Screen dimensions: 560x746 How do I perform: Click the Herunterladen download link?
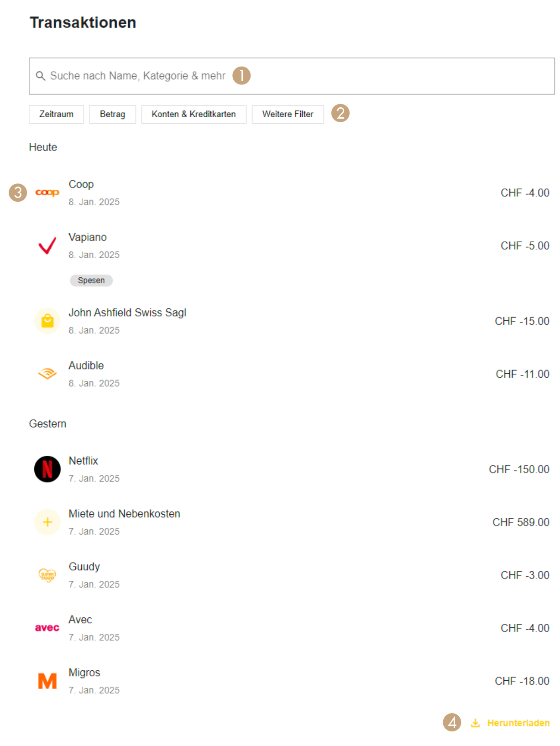click(x=510, y=723)
